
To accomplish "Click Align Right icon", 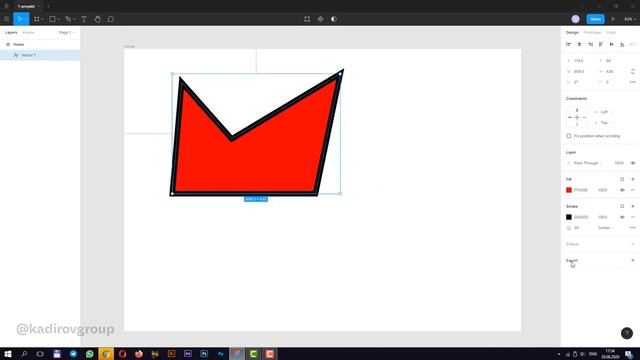I will point(590,44).
